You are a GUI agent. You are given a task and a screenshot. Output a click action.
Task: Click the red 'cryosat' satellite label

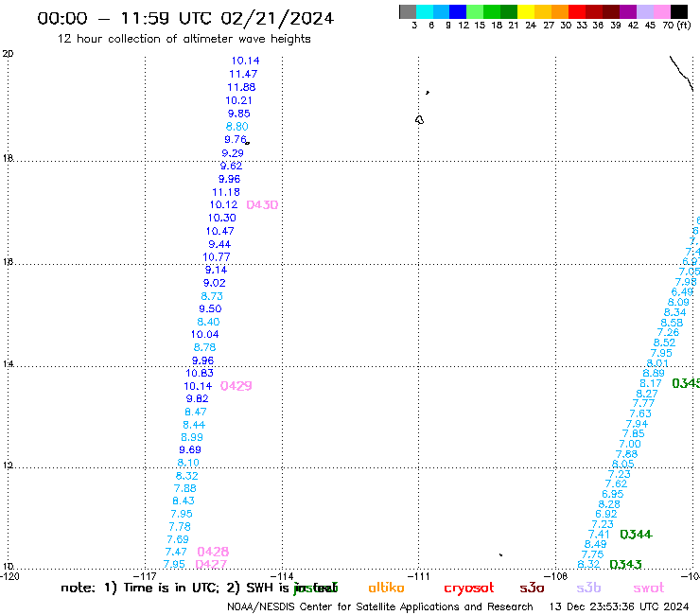tap(469, 589)
